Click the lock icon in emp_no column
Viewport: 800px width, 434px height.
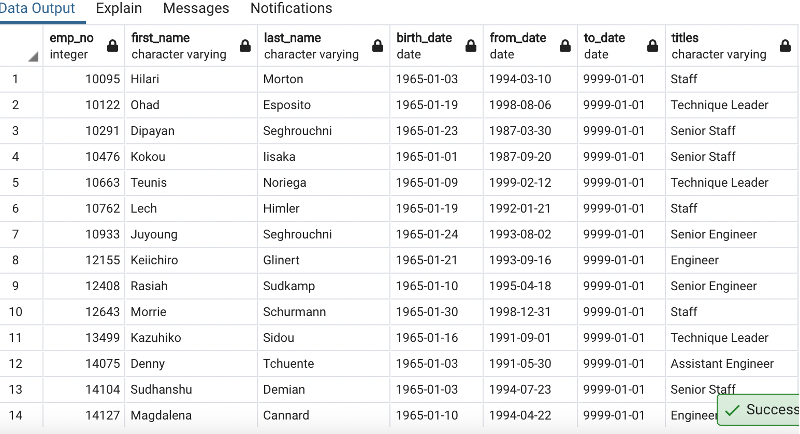pos(112,46)
